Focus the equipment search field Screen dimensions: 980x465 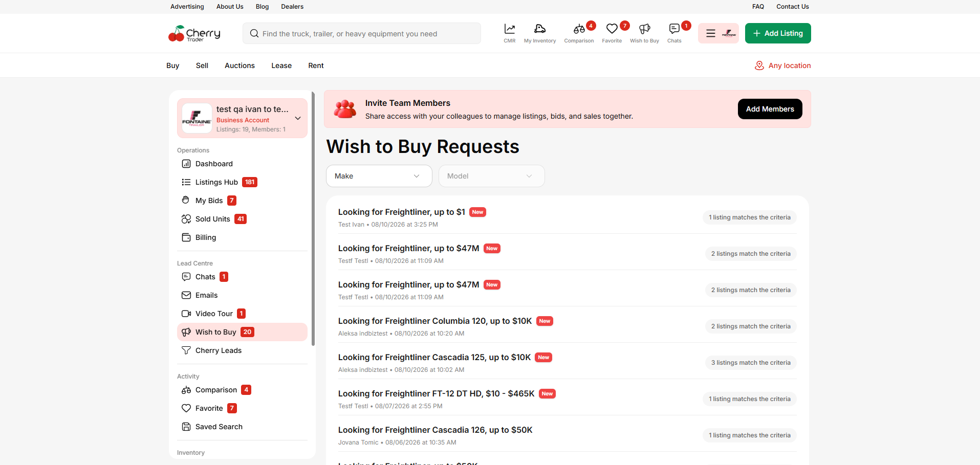point(362,33)
